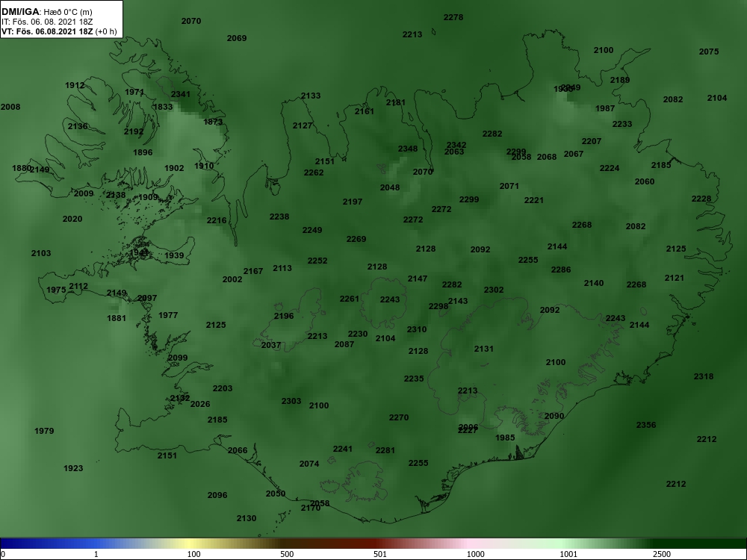Click the map value 2348
The width and height of the screenshot is (747, 560).
click(408, 149)
